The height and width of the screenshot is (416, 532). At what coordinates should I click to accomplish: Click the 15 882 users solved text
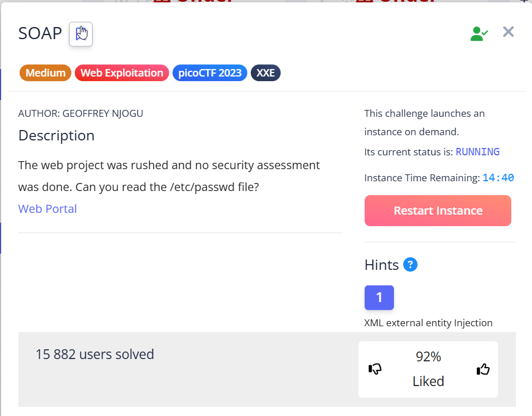coord(95,354)
